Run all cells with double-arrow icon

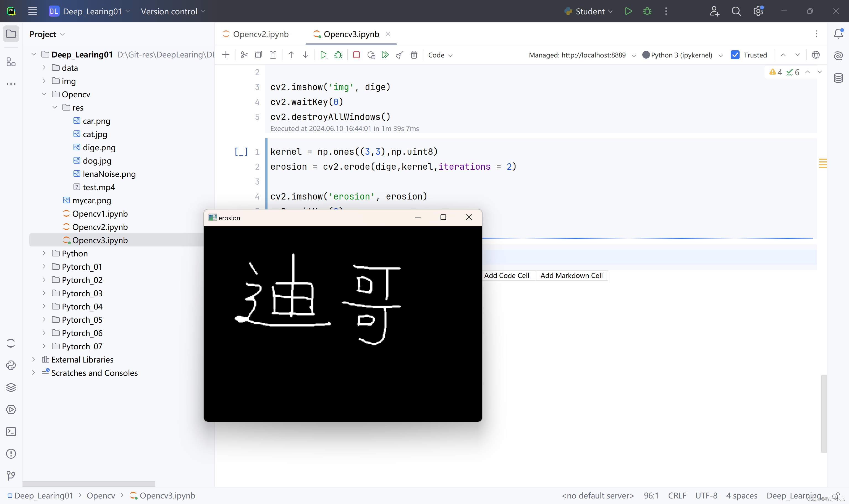click(x=385, y=55)
